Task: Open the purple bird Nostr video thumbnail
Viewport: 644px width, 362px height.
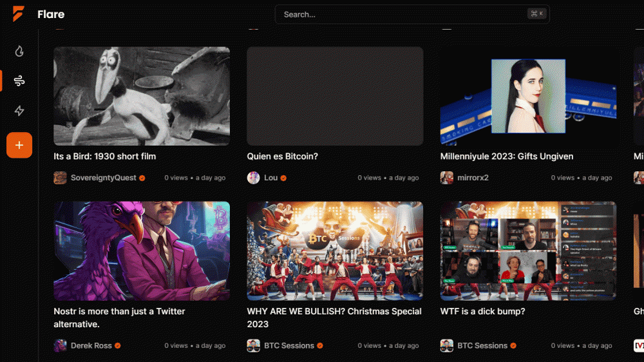Action: [142, 251]
